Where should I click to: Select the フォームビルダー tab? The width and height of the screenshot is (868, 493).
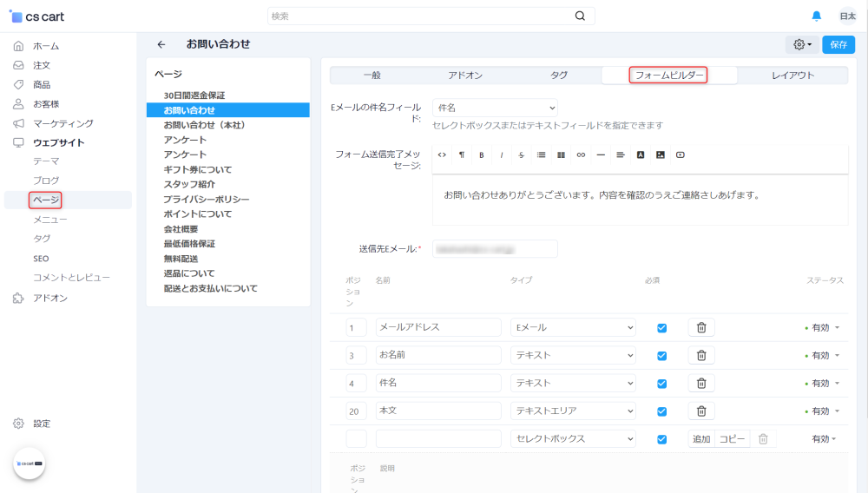point(668,76)
